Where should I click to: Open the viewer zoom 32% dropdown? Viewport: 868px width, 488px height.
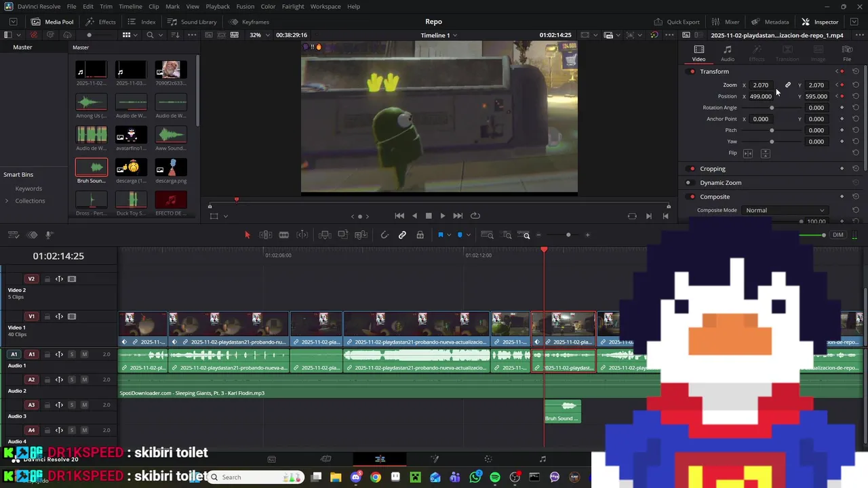[260, 35]
